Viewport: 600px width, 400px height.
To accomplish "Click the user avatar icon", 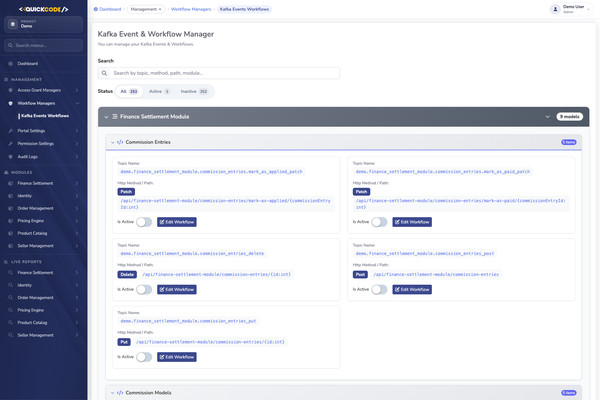I will pyautogui.click(x=555, y=9).
